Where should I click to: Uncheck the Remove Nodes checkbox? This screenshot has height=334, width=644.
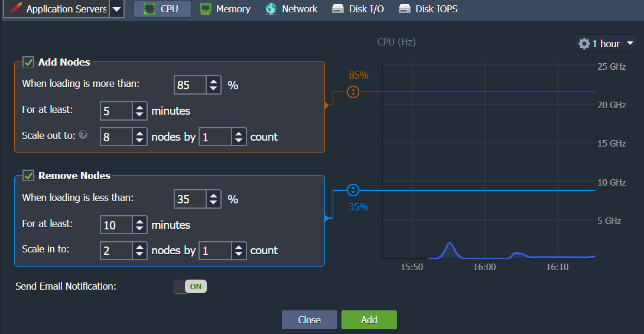[28, 176]
